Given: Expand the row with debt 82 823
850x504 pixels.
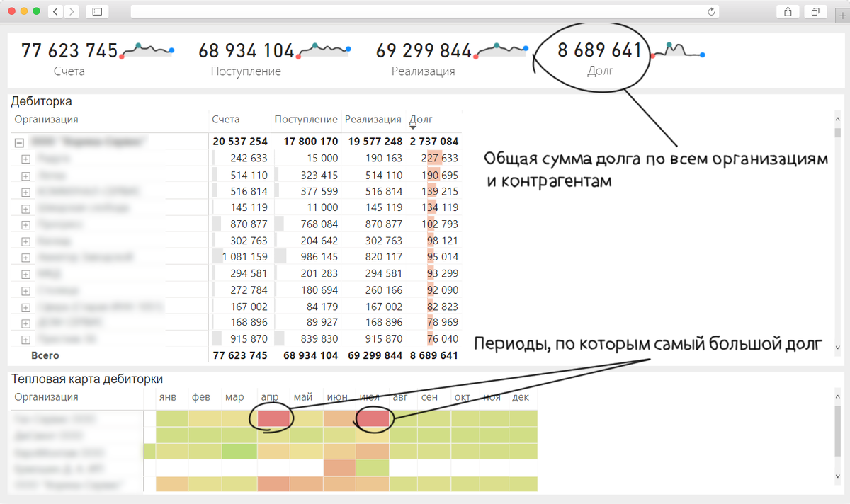Looking at the screenshot, I should pos(26,307).
